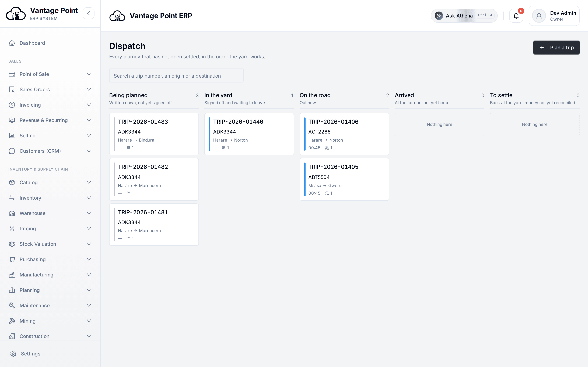The width and height of the screenshot is (588, 367).
Task: Click the Purchasing cart icon
Action: point(12,259)
